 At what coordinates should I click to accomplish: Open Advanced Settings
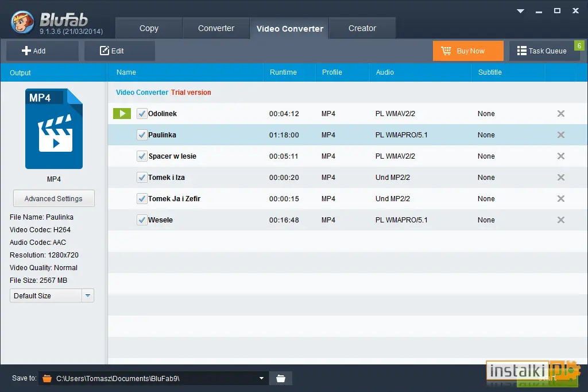pyautogui.click(x=53, y=198)
